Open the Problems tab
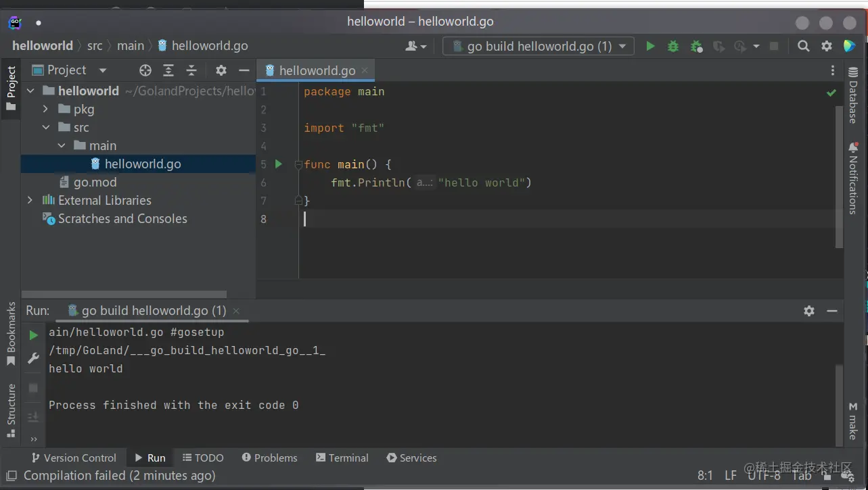Image resolution: width=868 pixels, height=490 pixels. click(x=269, y=458)
